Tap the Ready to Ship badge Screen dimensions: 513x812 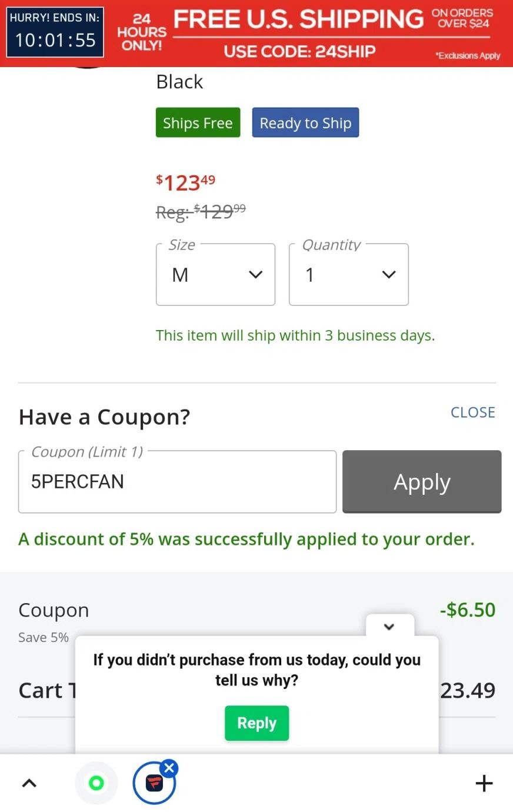pos(305,123)
